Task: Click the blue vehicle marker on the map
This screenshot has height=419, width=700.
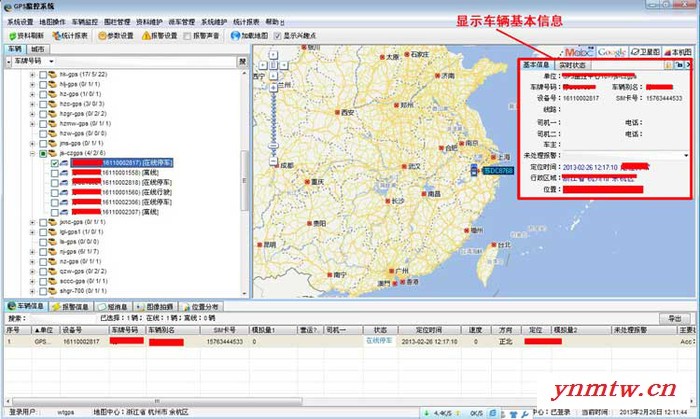Action: click(474, 170)
